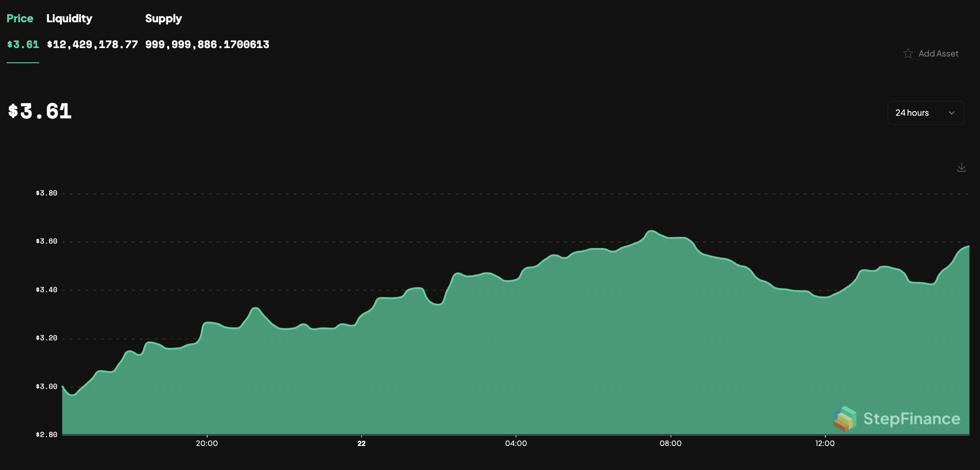
Task: Click the chevron arrow in the timeframe selector
Action: point(951,113)
